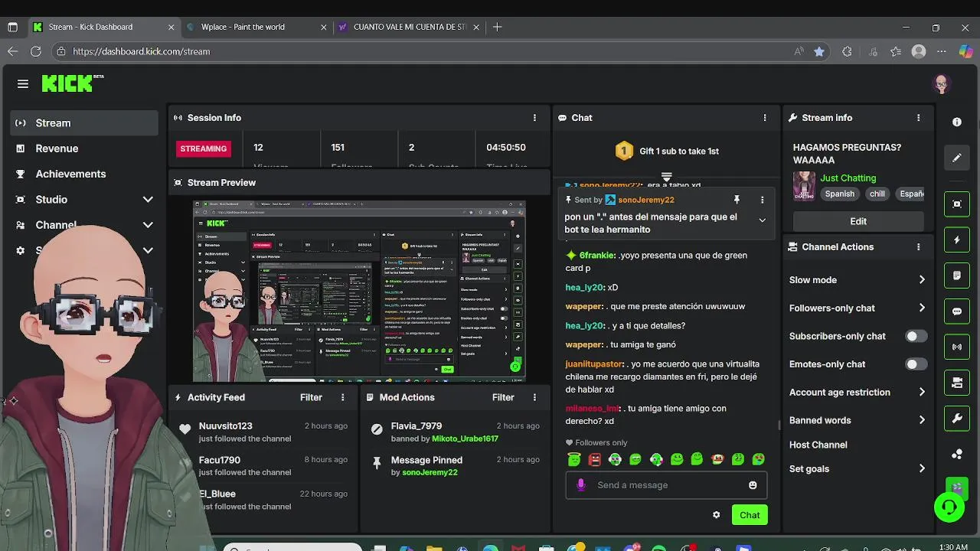980x551 pixels.
Task: Click chat username juanitupastor
Action: click(x=595, y=364)
